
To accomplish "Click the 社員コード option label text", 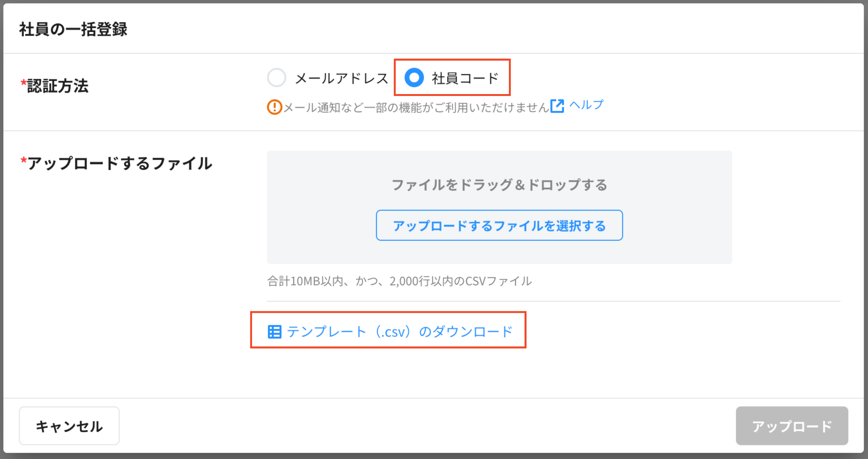I will coord(465,79).
